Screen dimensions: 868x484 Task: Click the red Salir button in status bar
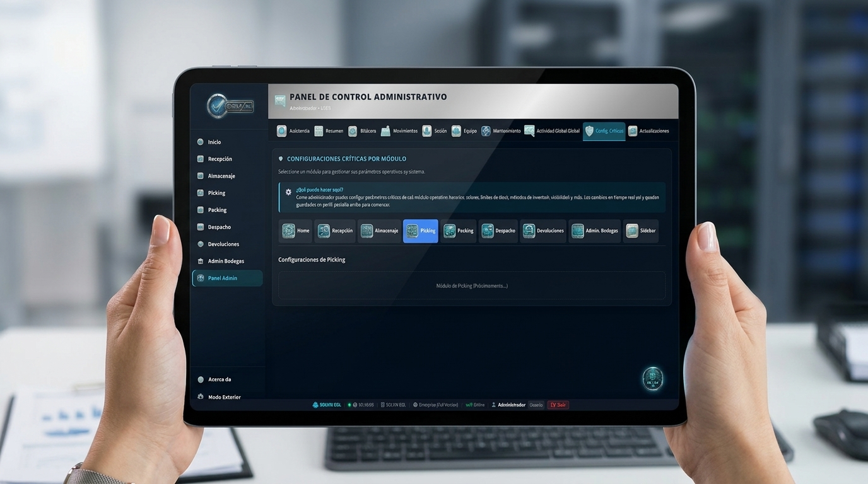click(558, 405)
